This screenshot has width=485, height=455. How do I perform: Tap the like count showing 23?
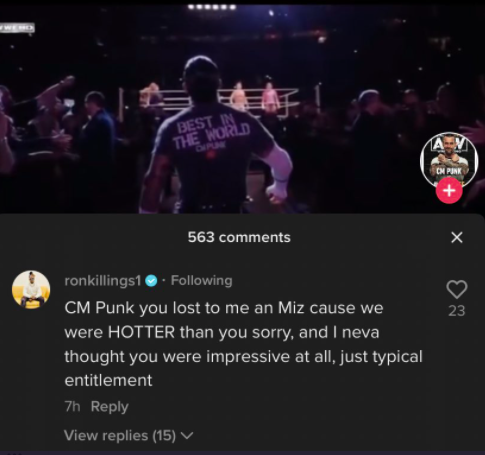(457, 311)
